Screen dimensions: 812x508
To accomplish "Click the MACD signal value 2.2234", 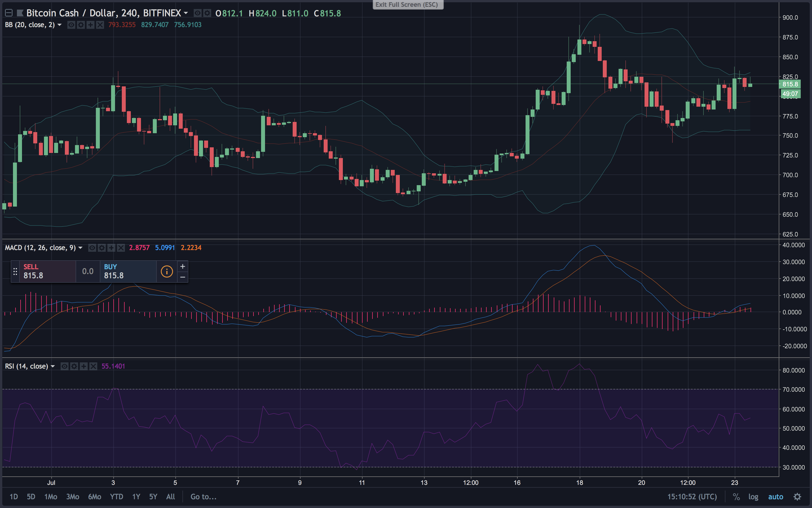I will point(191,248).
